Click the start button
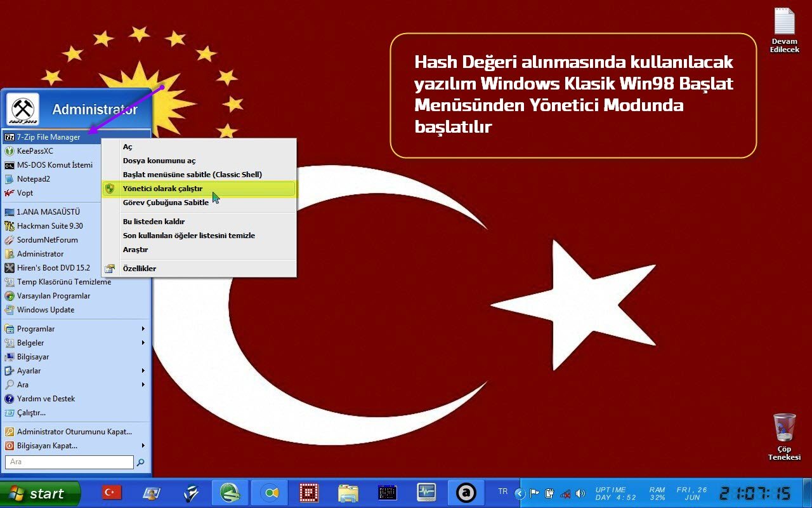 41,493
